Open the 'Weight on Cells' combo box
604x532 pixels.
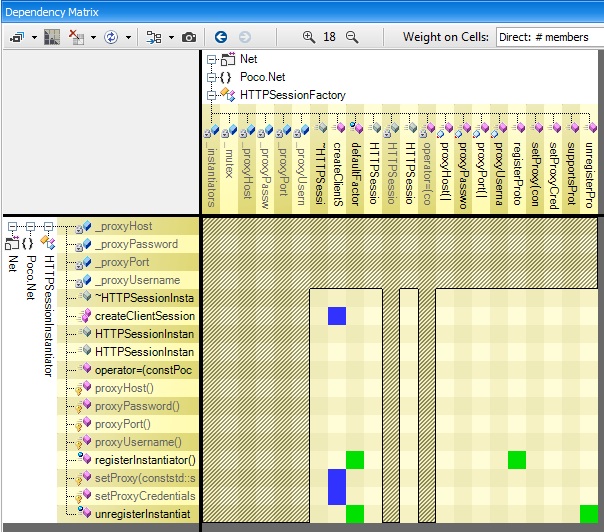547,37
